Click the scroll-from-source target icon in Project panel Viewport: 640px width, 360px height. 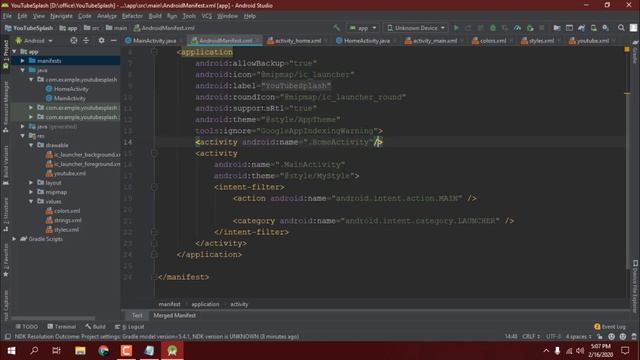click(73, 40)
